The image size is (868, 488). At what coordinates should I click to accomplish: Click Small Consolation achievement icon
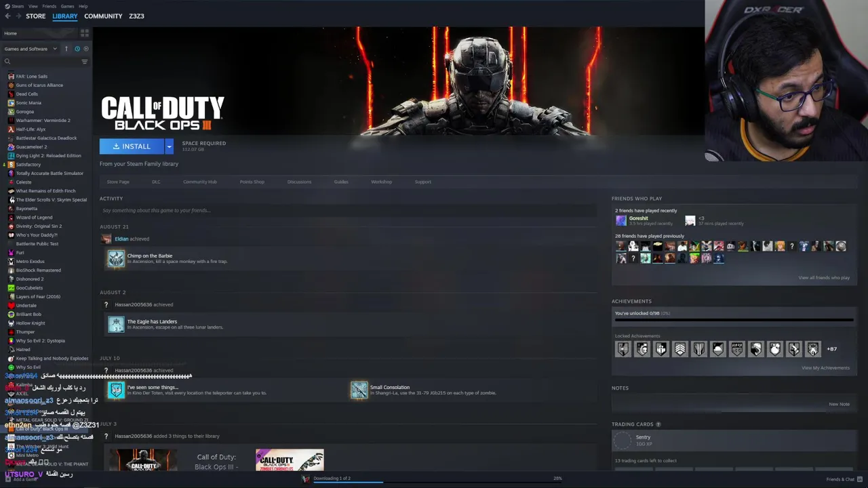(x=359, y=390)
